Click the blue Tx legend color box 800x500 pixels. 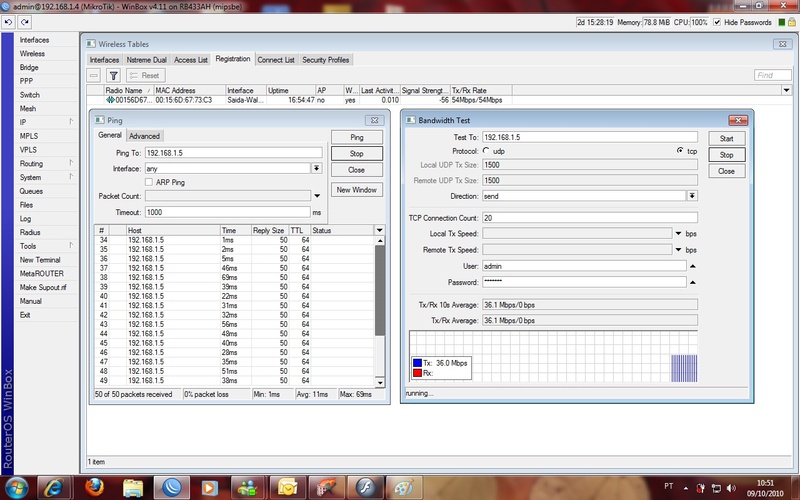click(418, 363)
